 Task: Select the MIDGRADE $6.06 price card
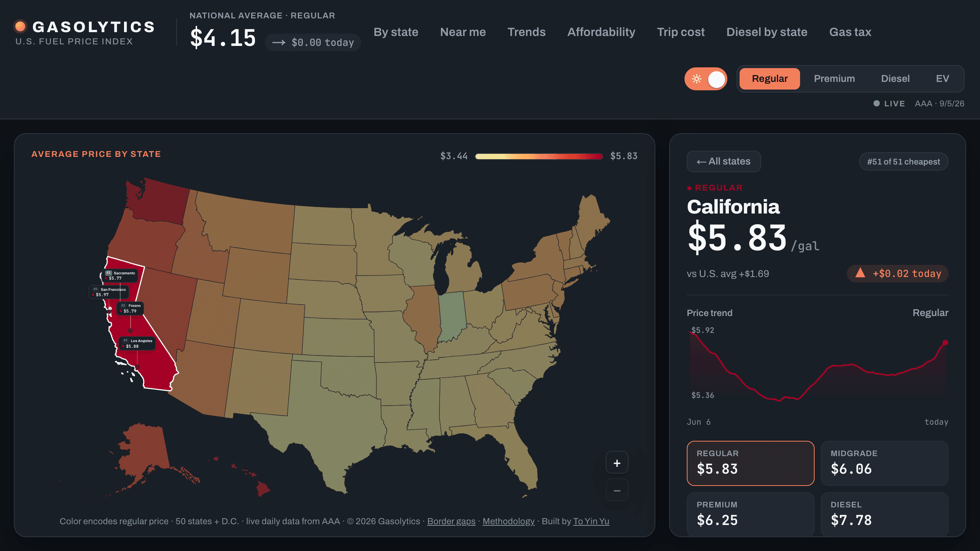coord(884,463)
